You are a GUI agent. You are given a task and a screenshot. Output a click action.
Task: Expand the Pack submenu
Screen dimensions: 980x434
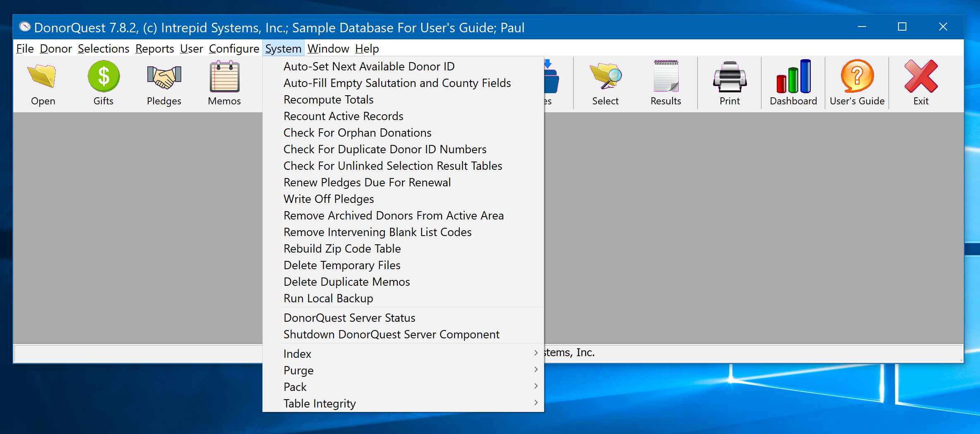pyautogui.click(x=403, y=387)
